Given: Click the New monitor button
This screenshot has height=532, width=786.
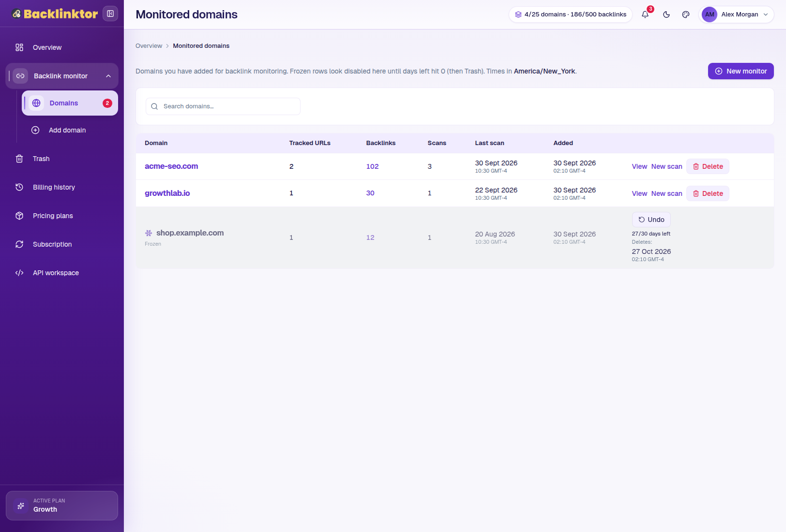Looking at the screenshot, I should tap(741, 71).
